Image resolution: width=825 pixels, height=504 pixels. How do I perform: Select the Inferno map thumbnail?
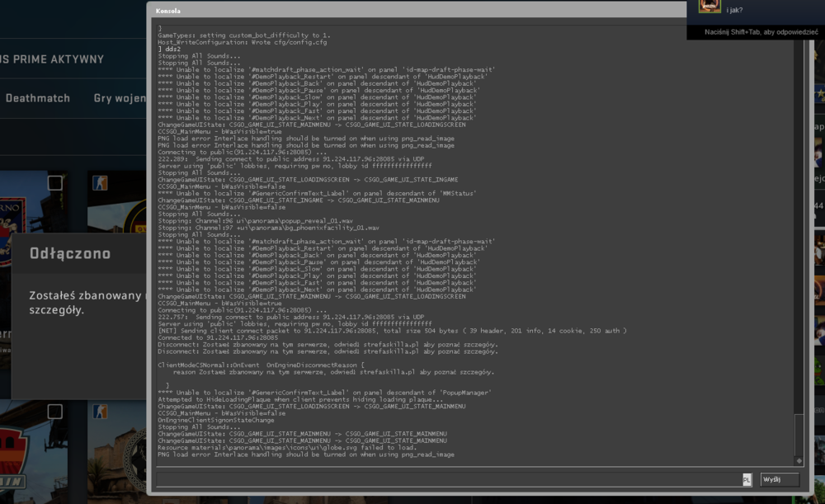pos(34,201)
